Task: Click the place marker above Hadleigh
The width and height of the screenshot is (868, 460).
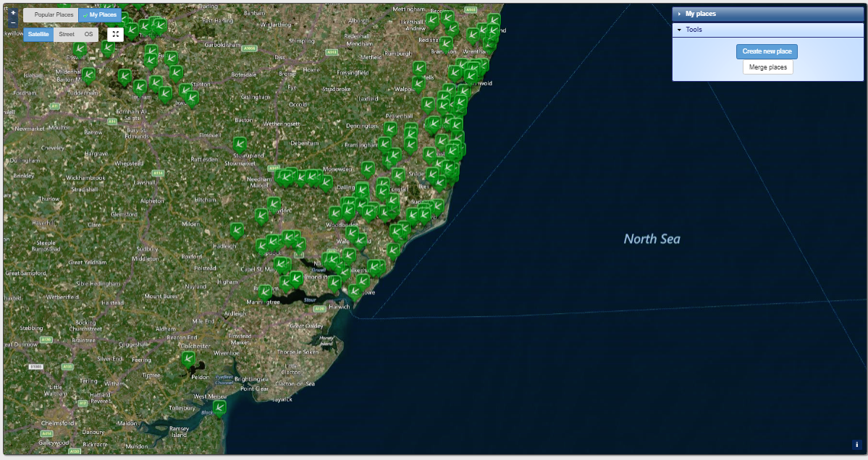Action: coord(236,230)
